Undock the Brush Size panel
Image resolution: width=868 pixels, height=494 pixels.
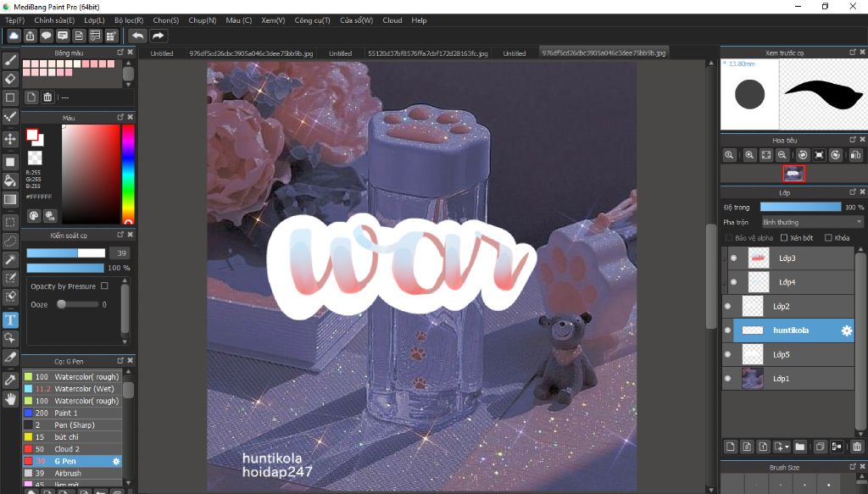click(x=853, y=467)
